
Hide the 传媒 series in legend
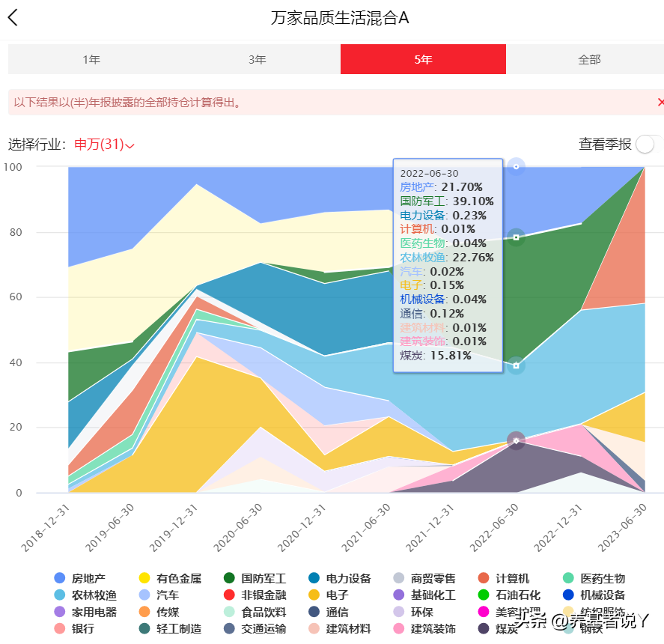pyautogui.click(x=159, y=613)
